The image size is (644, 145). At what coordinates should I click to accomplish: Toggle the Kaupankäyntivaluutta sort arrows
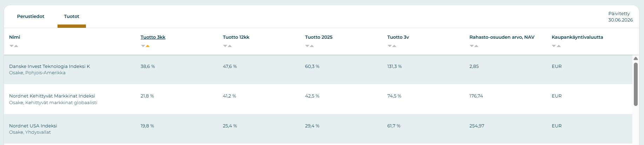[556, 46]
